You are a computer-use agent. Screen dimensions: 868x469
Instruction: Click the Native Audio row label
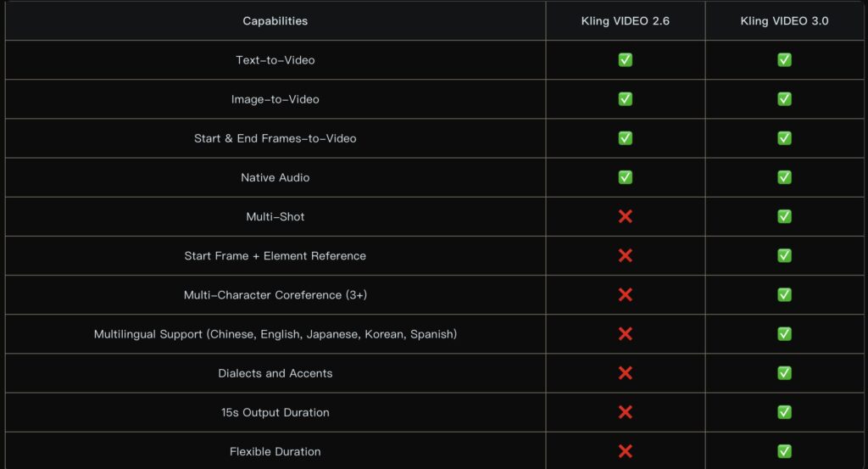click(275, 177)
